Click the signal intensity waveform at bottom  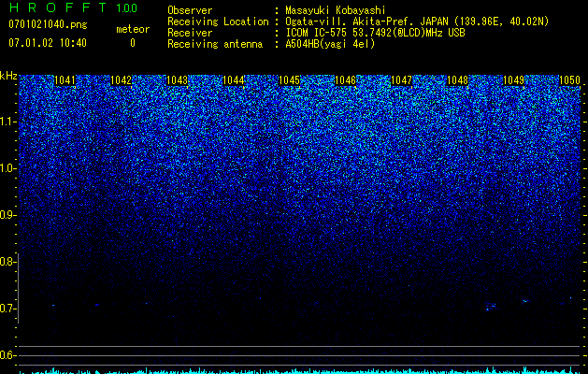pos(300,370)
